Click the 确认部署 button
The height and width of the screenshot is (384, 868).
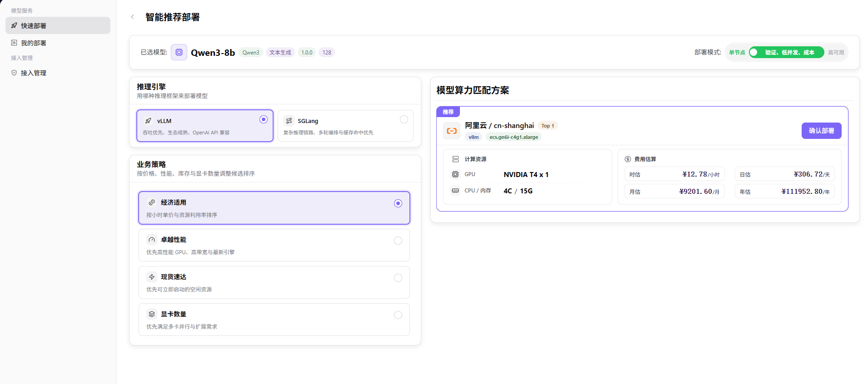tap(821, 131)
